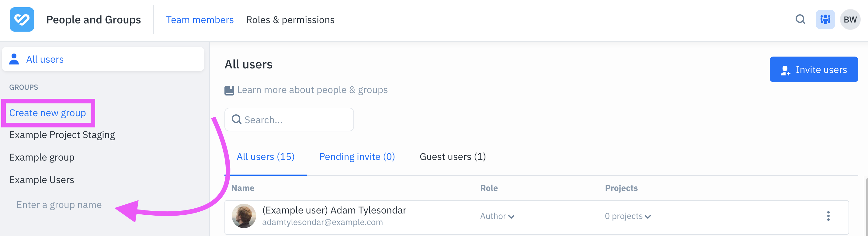Open the global search magnifier icon
The image size is (868, 236).
pos(800,19)
